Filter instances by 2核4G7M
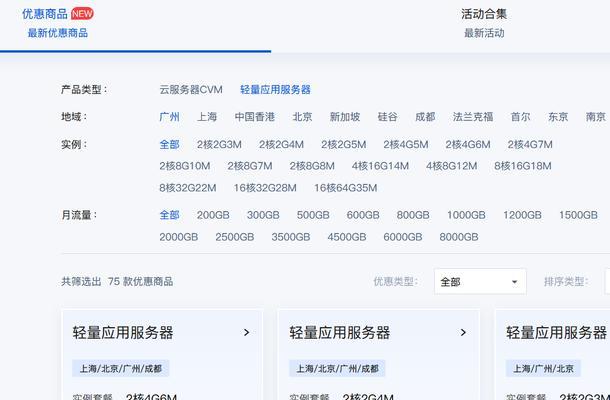 click(x=530, y=144)
